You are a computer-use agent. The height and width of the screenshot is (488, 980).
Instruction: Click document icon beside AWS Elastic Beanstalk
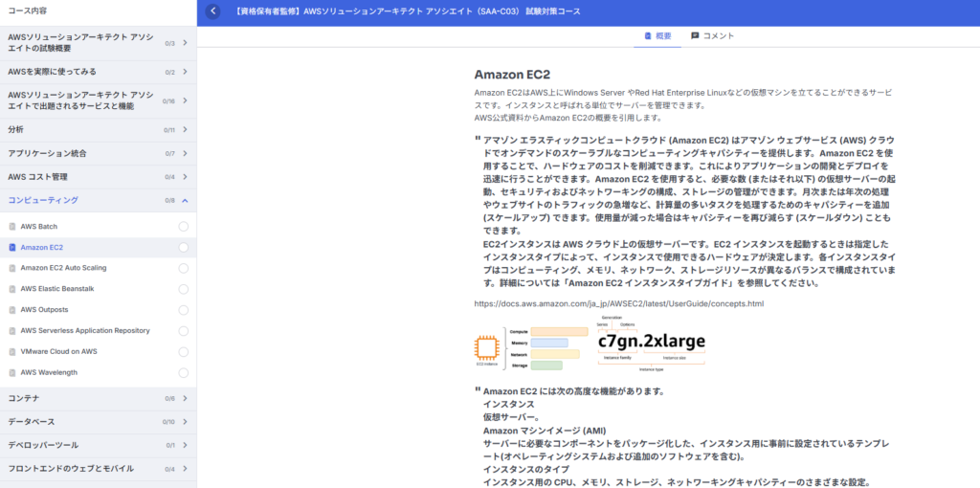click(12, 289)
